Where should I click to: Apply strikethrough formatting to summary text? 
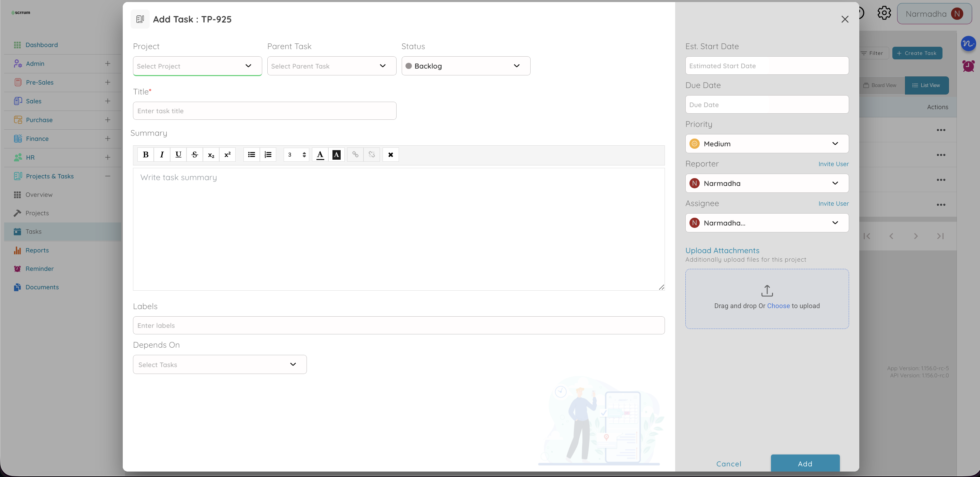click(x=194, y=155)
